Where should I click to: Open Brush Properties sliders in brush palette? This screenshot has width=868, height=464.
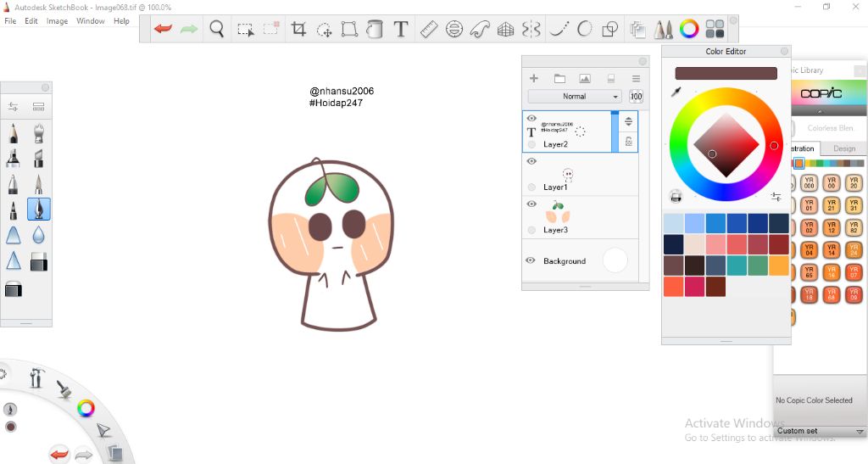(14, 106)
